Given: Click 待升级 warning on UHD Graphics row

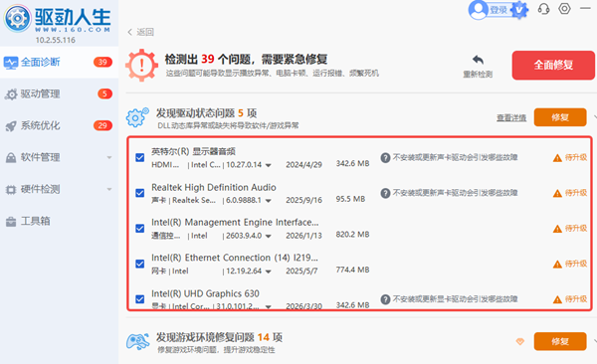Looking at the screenshot, I should tap(569, 299).
